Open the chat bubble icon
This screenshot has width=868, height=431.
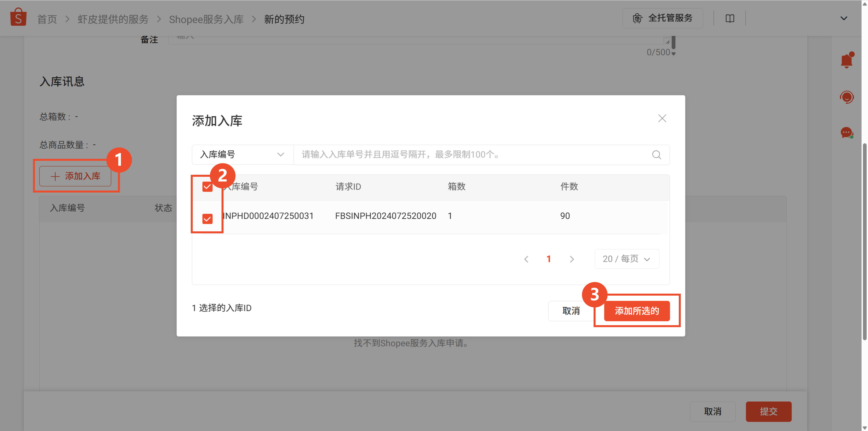[x=846, y=133]
